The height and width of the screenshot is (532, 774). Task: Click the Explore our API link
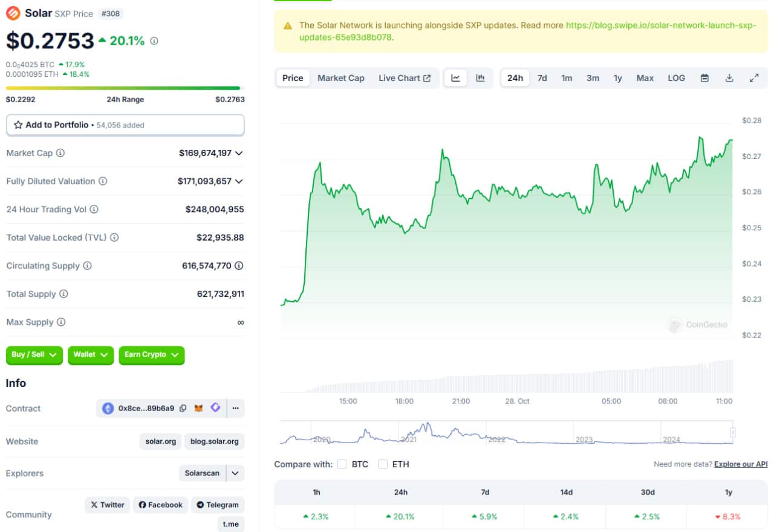click(741, 464)
